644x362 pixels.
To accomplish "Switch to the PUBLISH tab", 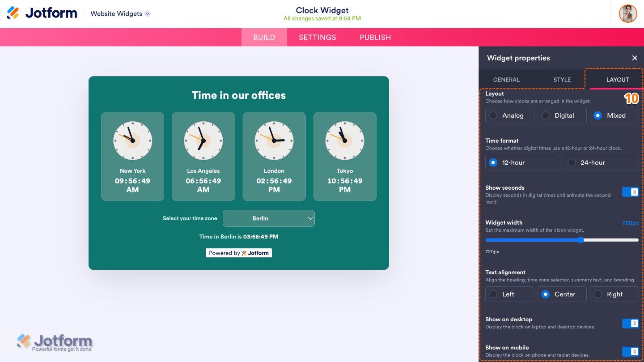I will [x=375, y=37].
